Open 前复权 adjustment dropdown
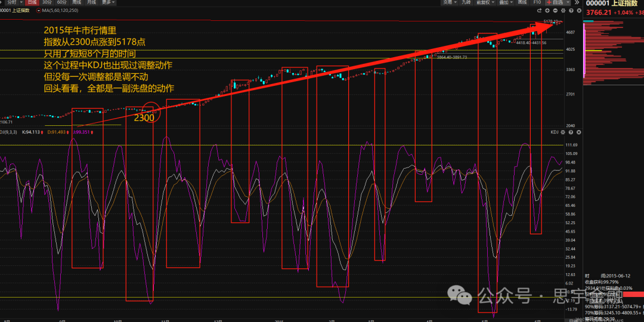 click(x=485, y=2)
